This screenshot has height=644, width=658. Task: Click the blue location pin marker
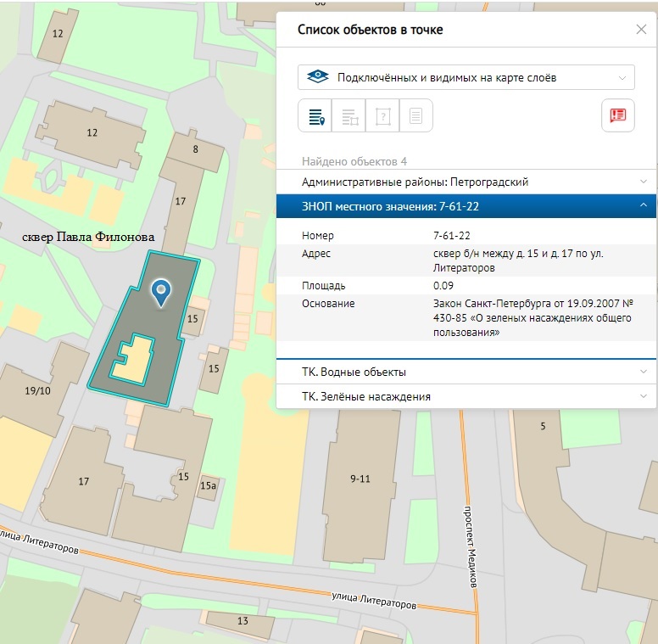160,293
